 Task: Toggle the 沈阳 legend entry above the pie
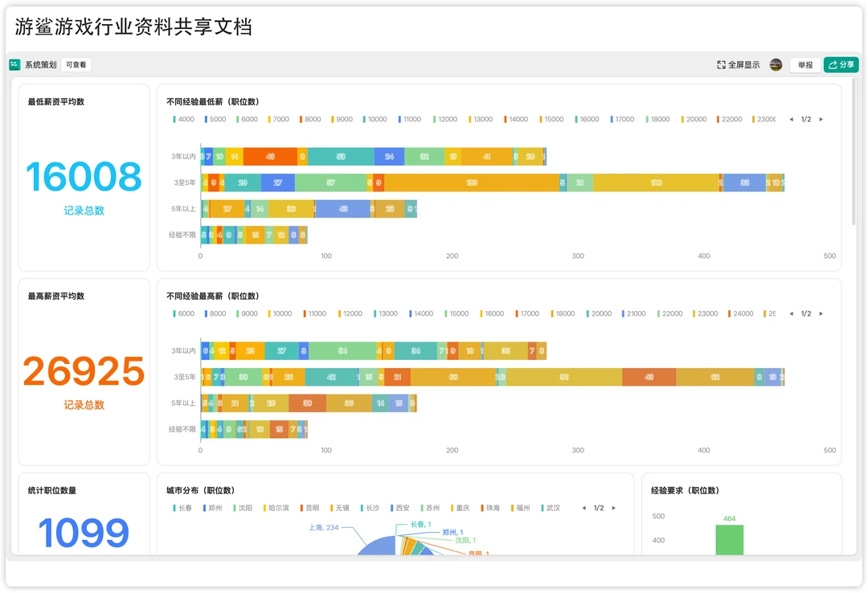pyautogui.click(x=243, y=508)
